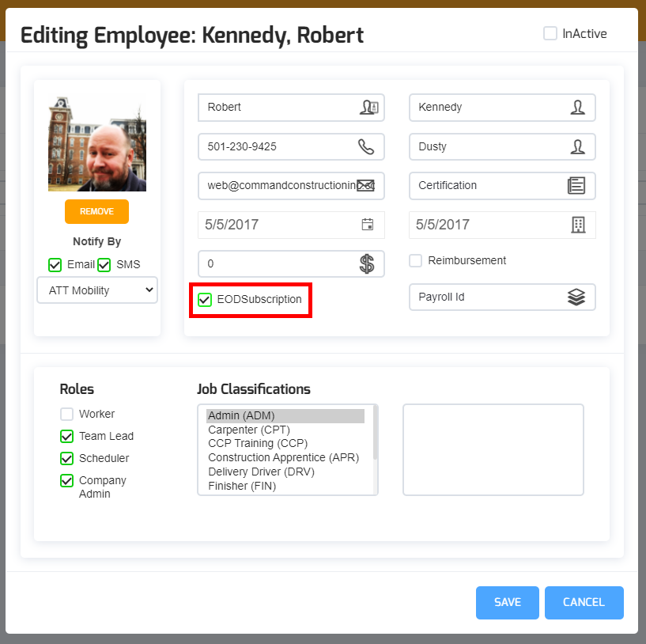Uncheck the EODSubscription checkbox
646x644 pixels.
pos(206,300)
